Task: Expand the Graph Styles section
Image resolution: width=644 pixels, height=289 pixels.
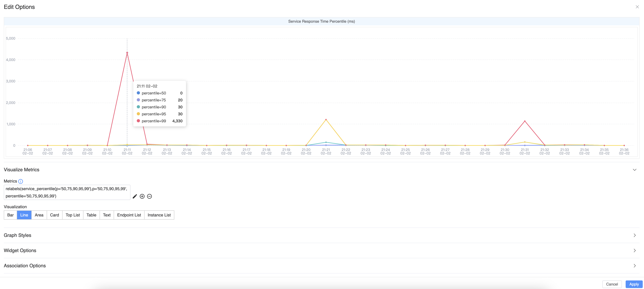Action: (x=634, y=235)
